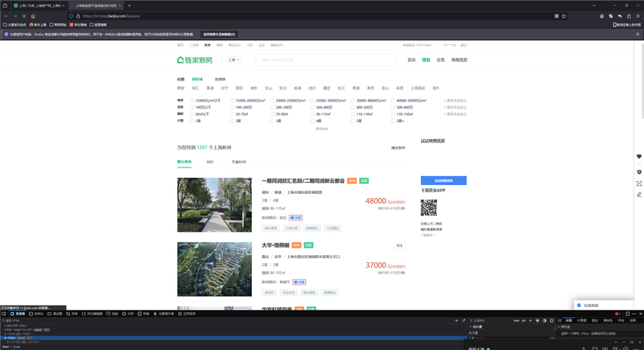Expand the head node in DevTools tree
644x350 pixels.
point(6,334)
